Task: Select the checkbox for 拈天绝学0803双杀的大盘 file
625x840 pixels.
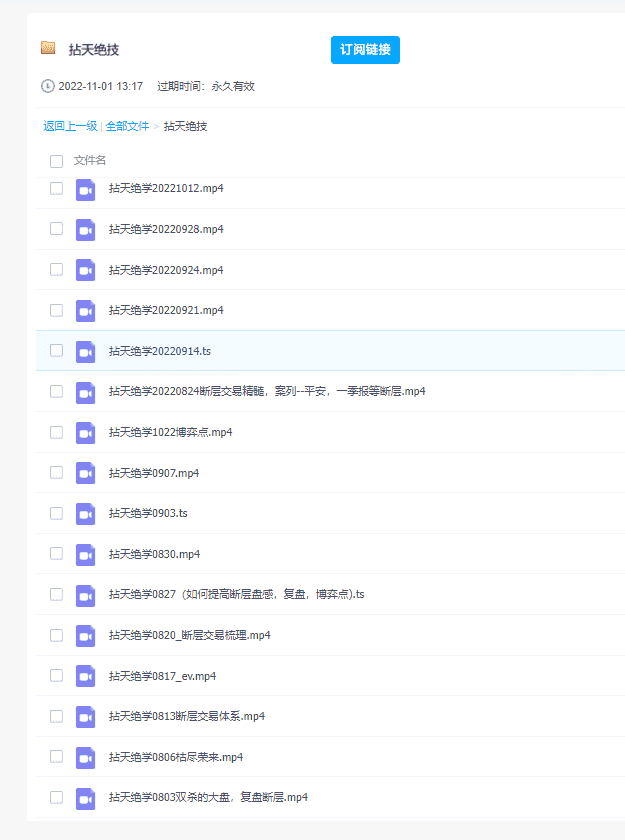Action: pos(56,797)
